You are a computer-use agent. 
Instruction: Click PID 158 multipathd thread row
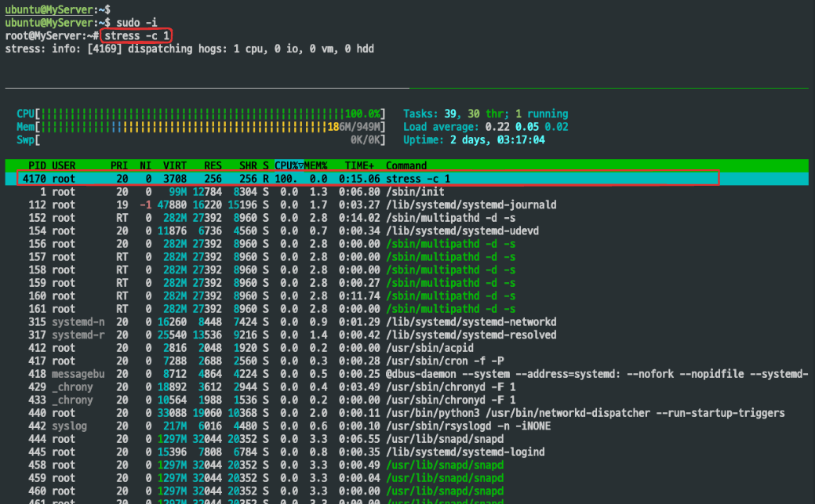[x=407, y=270]
